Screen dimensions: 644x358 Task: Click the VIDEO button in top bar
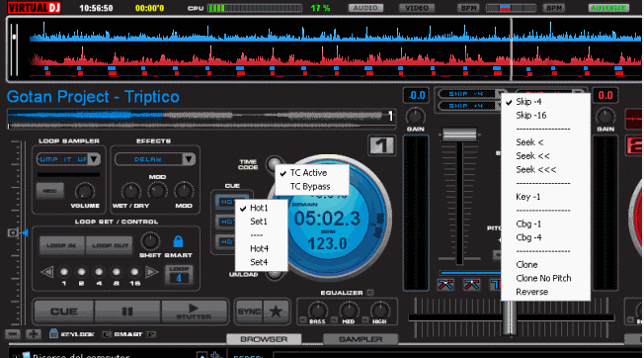417,8
